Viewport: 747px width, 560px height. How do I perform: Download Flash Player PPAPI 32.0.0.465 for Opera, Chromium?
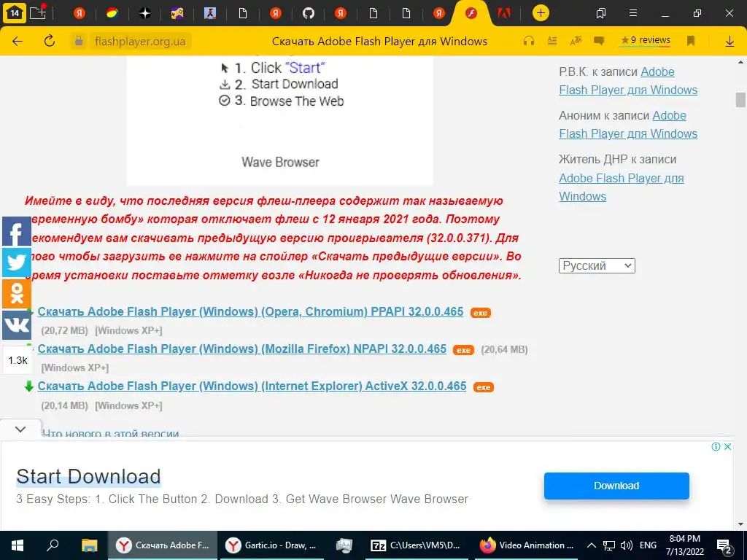[x=250, y=311]
